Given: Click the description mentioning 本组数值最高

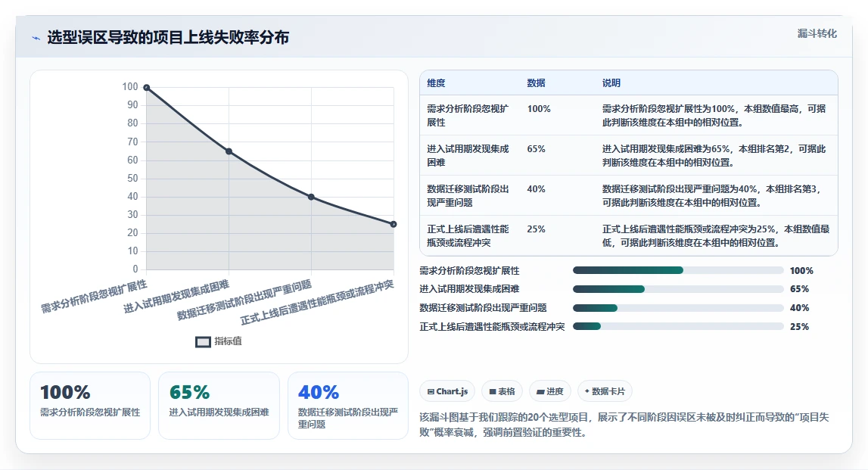Looking at the screenshot, I should click(714, 115).
